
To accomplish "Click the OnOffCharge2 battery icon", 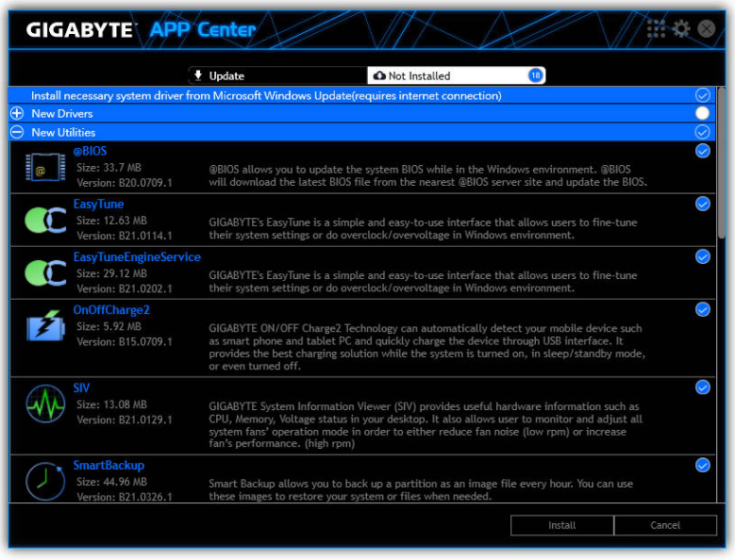I will (x=44, y=327).
